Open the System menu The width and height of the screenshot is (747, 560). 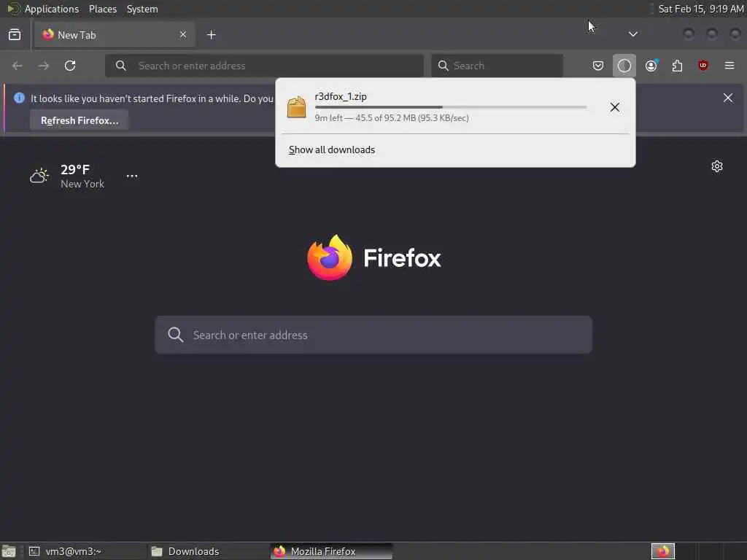[142, 9]
